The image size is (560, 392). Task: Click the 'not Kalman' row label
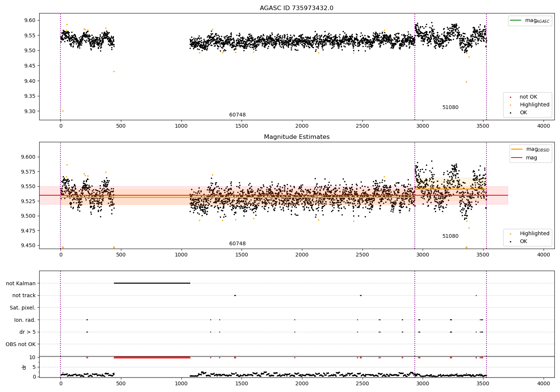21,283
